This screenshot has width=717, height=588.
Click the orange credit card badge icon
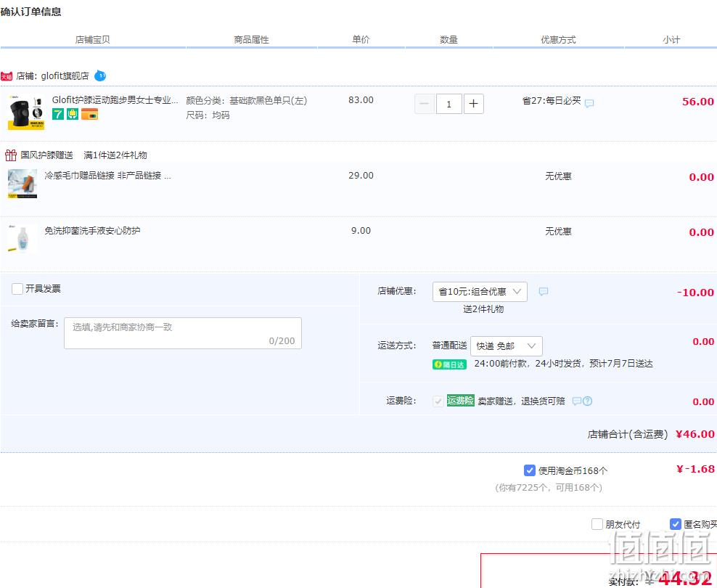[x=90, y=114]
